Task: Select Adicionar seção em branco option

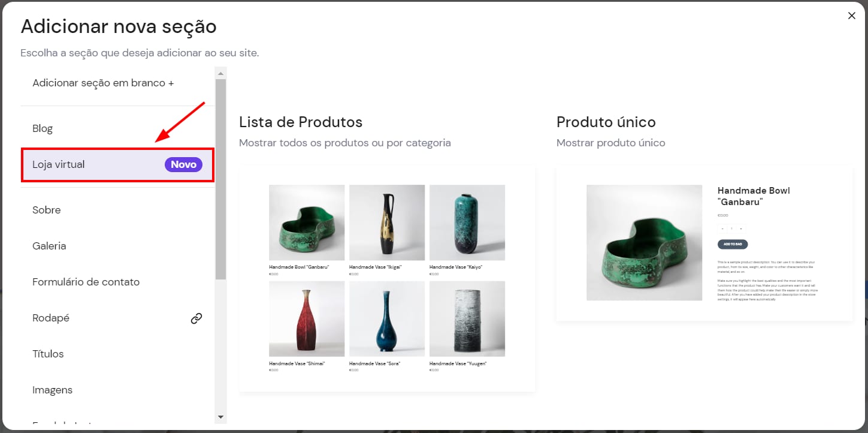Action: pos(103,83)
